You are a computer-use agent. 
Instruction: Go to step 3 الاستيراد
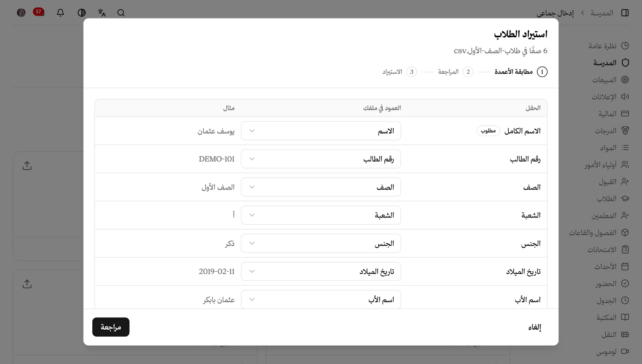pyautogui.click(x=399, y=72)
